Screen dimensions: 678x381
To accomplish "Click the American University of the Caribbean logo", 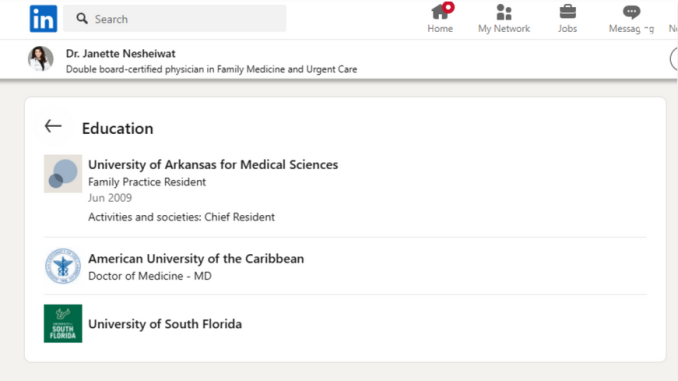I will 63,266.
